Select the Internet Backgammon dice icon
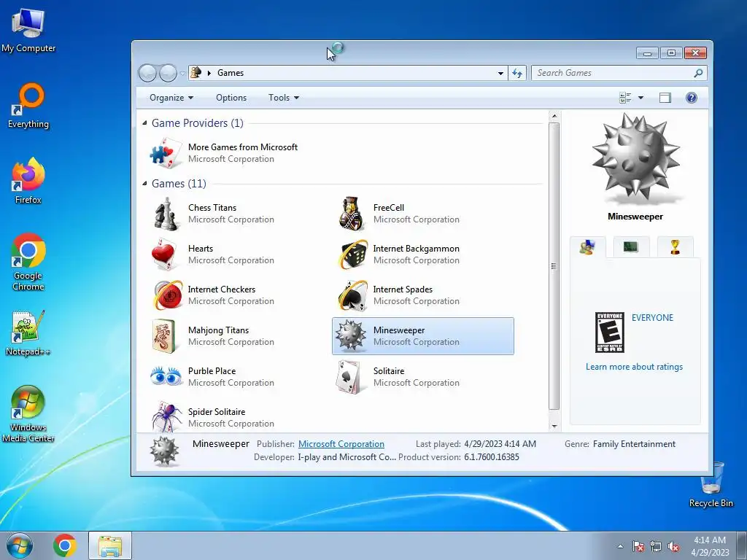The image size is (747, 560). pos(352,254)
